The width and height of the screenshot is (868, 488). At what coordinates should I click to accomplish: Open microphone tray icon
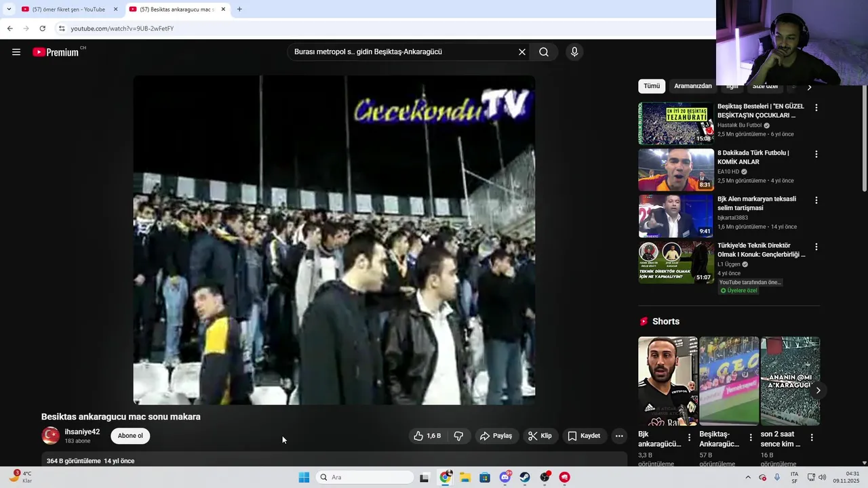(x=777, y=477)
